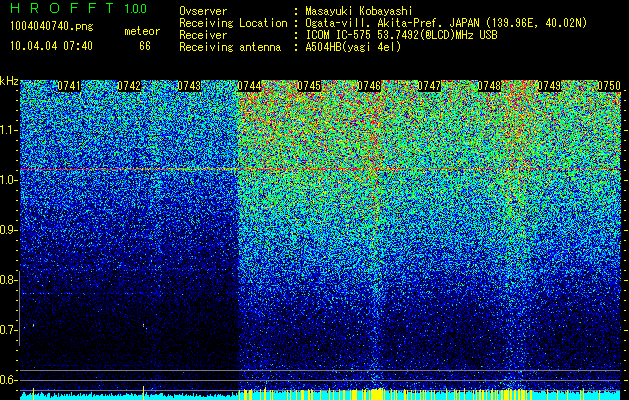Click the 0.8 frequency axis label

coord(8,280)
